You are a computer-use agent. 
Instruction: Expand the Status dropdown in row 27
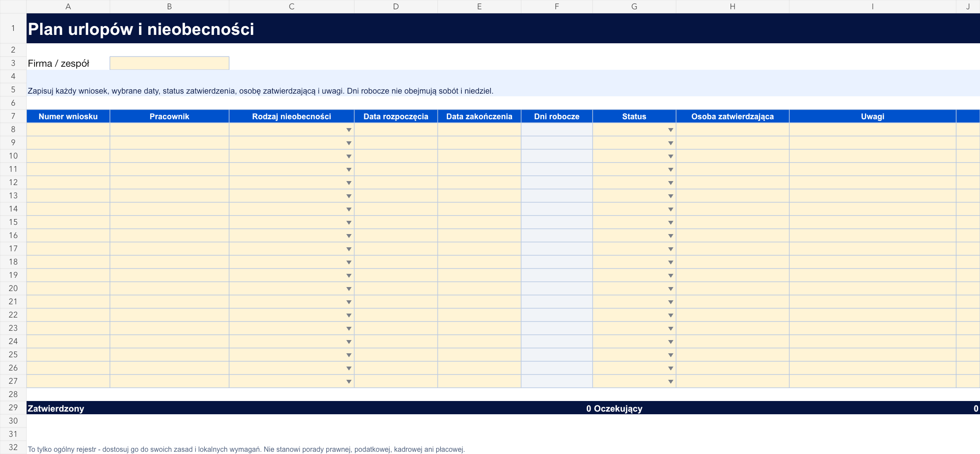coord(671,382)
